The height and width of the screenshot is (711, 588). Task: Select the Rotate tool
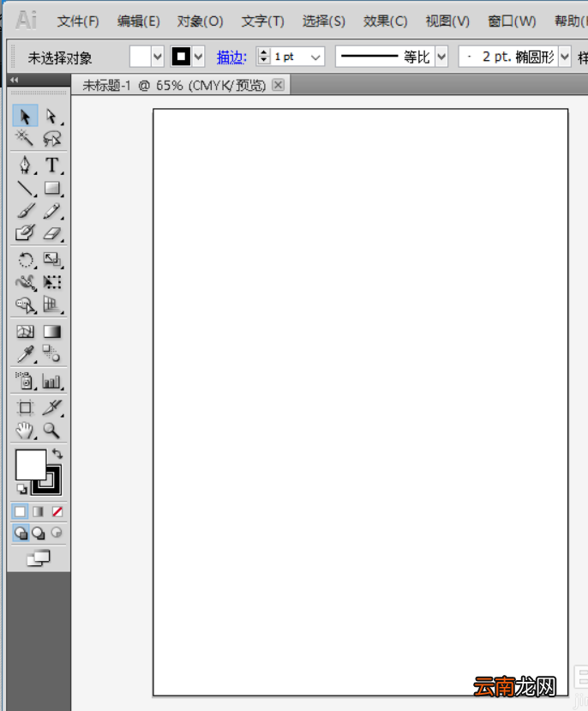[25, 259]
